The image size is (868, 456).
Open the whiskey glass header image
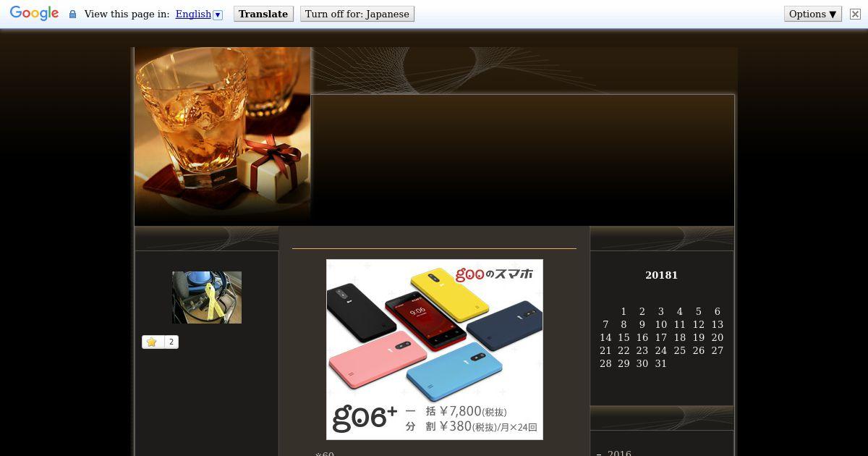(223, 136)
